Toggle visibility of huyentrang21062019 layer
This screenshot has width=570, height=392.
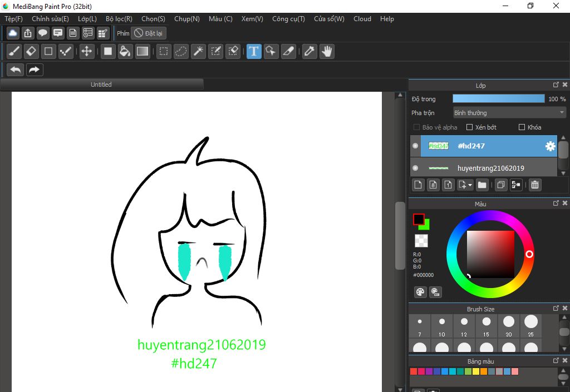(x=415, y=168)
